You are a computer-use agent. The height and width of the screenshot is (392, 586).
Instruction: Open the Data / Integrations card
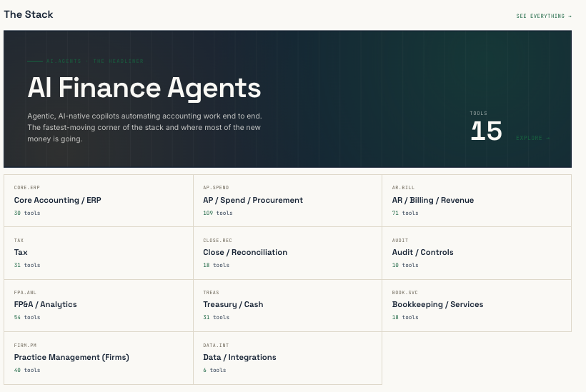click(x=287, y=358)
